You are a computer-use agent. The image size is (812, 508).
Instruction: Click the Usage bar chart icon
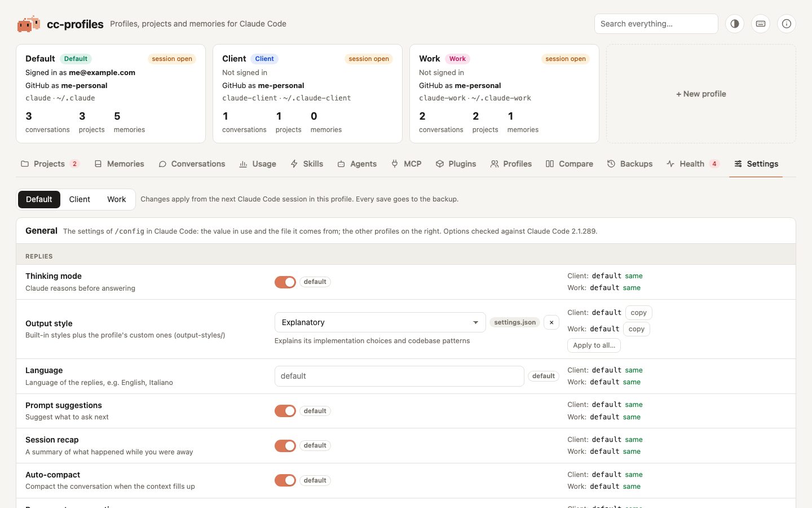tap(243, 164)
